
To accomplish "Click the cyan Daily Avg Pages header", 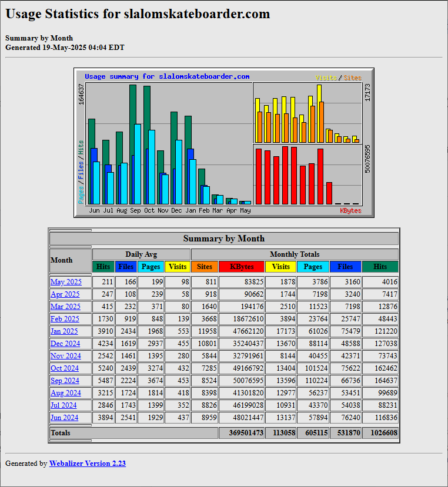I will click(x=151, y=267).
